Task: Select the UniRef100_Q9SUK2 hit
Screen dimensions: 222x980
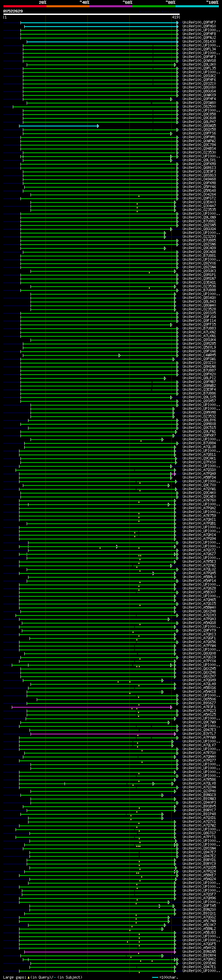Action: [199, 76]
